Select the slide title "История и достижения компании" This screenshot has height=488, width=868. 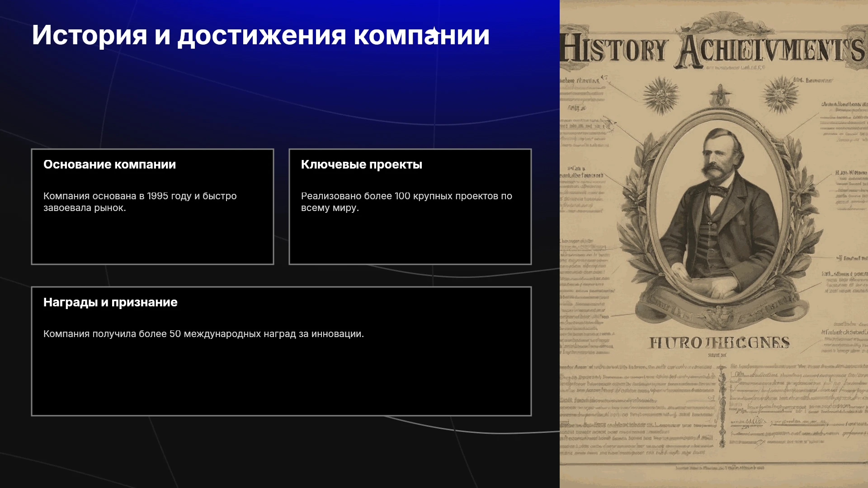click(x=261, y=35)
